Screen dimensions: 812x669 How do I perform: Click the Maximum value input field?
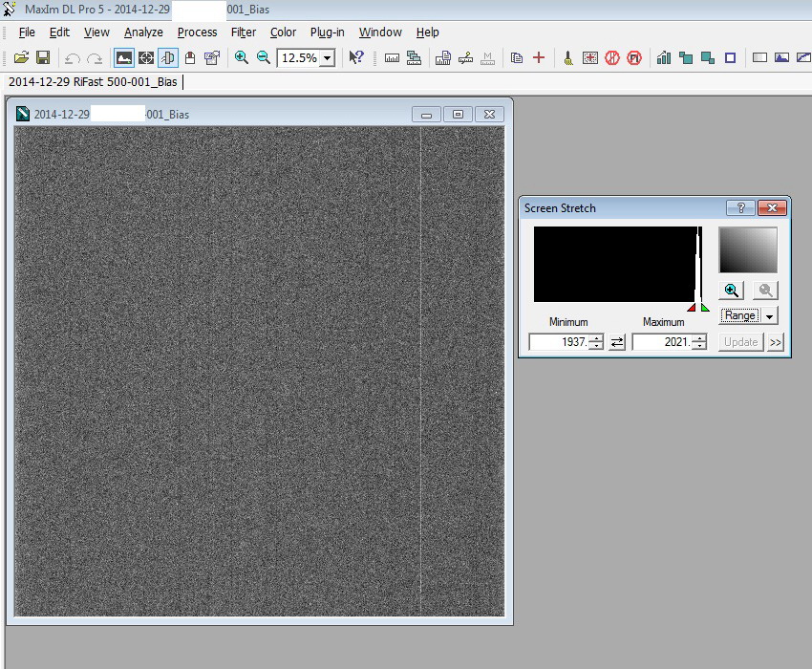[661, 342]
